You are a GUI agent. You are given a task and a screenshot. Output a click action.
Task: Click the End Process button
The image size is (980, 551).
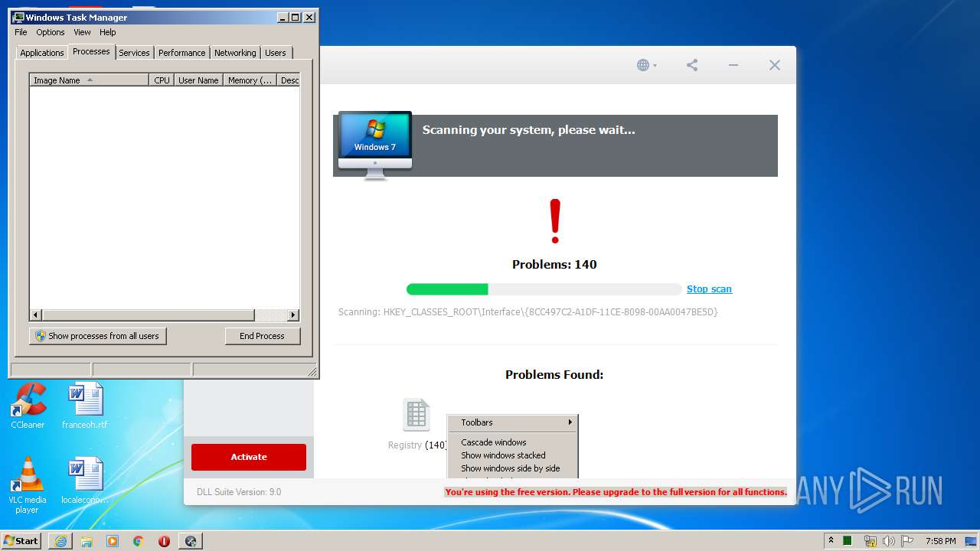263,336
